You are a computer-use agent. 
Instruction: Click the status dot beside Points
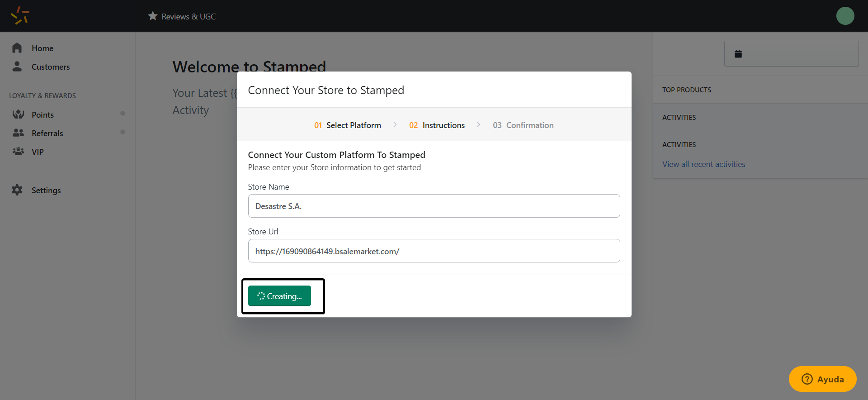[123, 113]
